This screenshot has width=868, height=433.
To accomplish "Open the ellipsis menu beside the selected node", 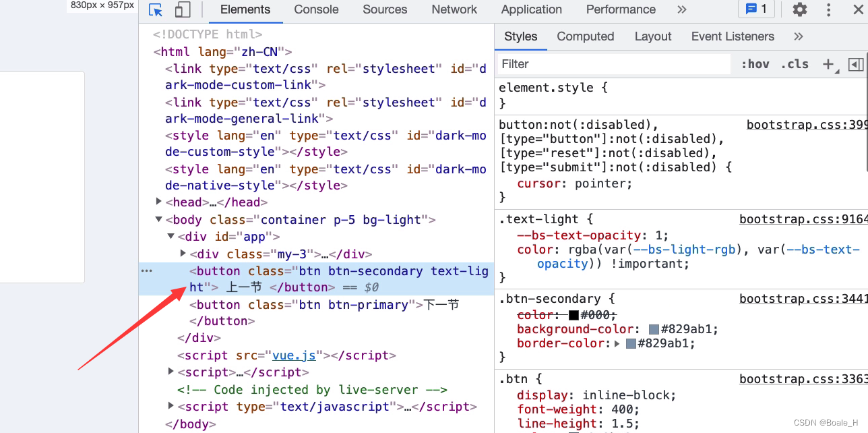I will [146, 271].
